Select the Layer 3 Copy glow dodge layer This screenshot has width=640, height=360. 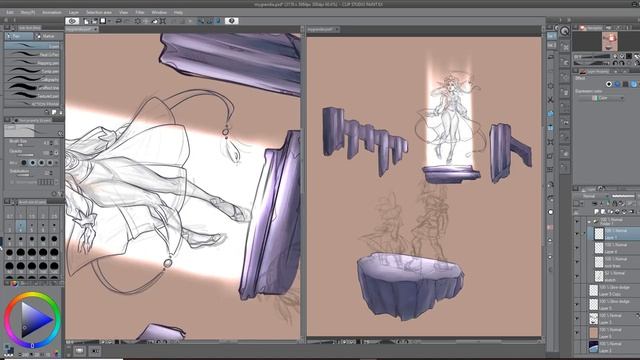point(613,290)
